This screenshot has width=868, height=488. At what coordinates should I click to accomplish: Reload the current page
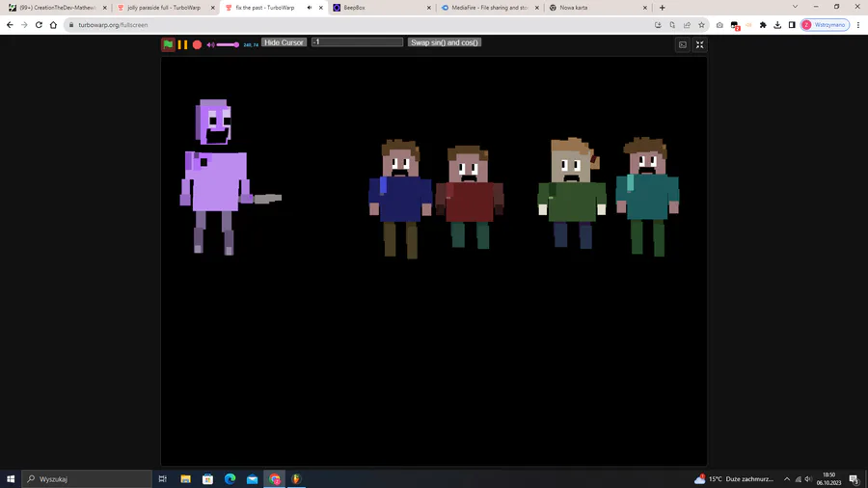39,25
